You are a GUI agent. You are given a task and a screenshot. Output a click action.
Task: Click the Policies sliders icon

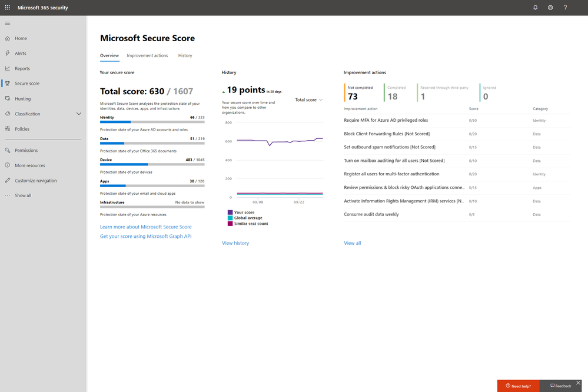[8, 129]
